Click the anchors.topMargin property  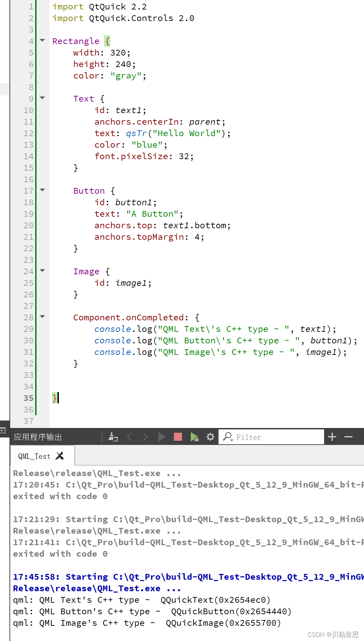139,237
